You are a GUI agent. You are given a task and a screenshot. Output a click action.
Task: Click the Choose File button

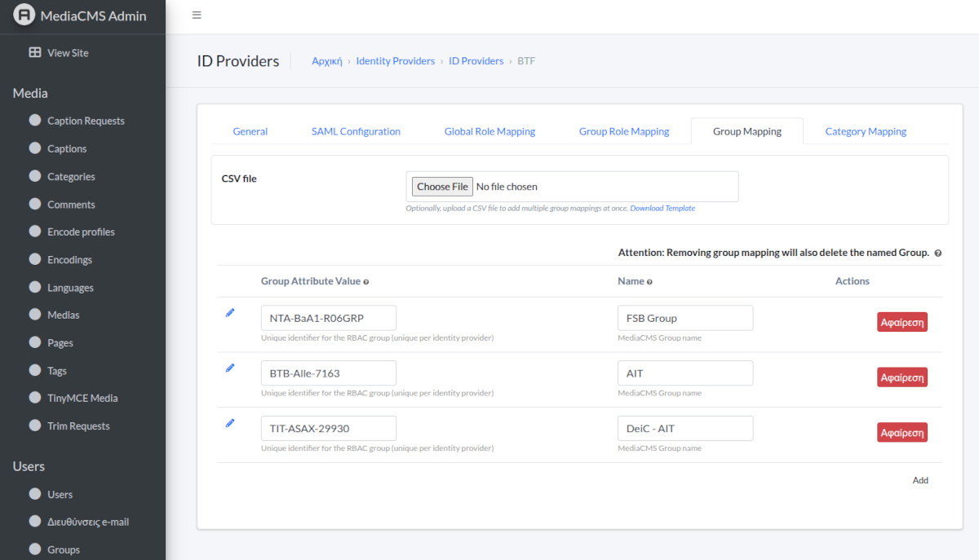click(441, 186)
